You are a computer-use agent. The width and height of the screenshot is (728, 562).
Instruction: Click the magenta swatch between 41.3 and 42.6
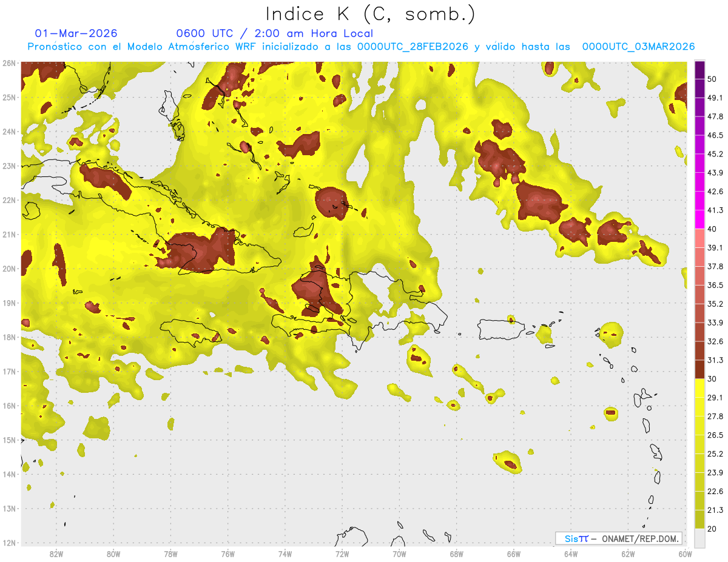tap(699, 201)
